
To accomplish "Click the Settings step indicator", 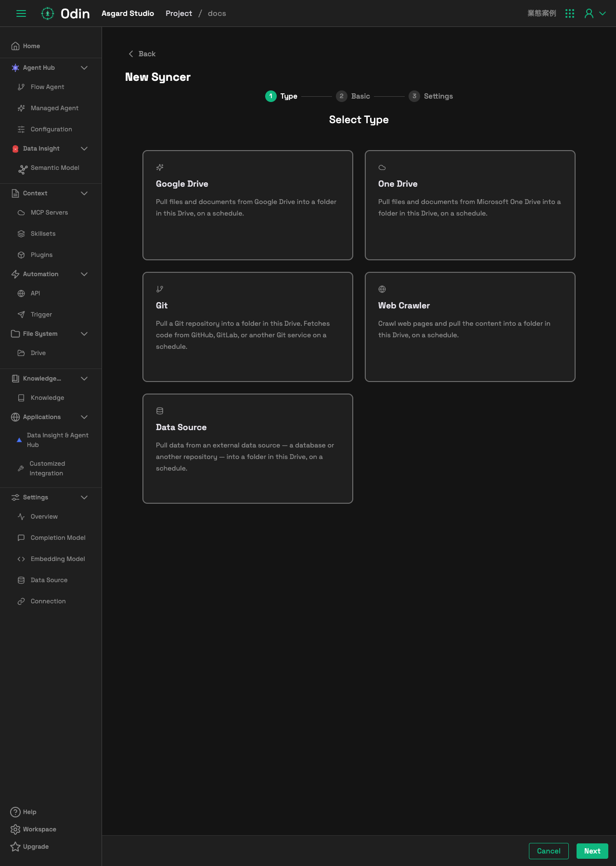I will point(431,96).
